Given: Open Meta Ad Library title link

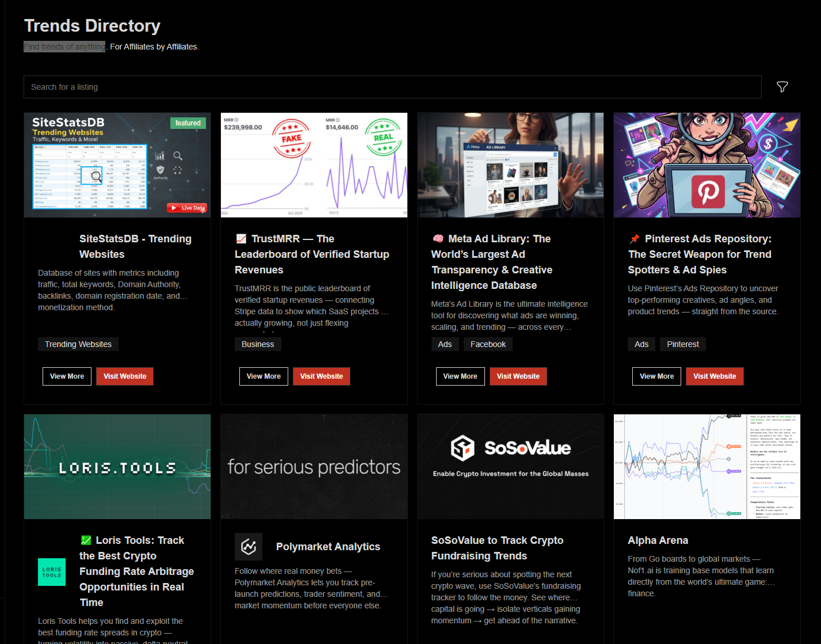Looking at the screenshot, I should point(492,262).
